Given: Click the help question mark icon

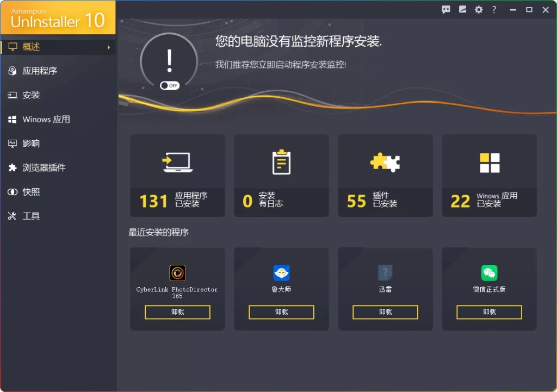Looking at the screenshot, I should pyautogui.click(x=494, y=9).
